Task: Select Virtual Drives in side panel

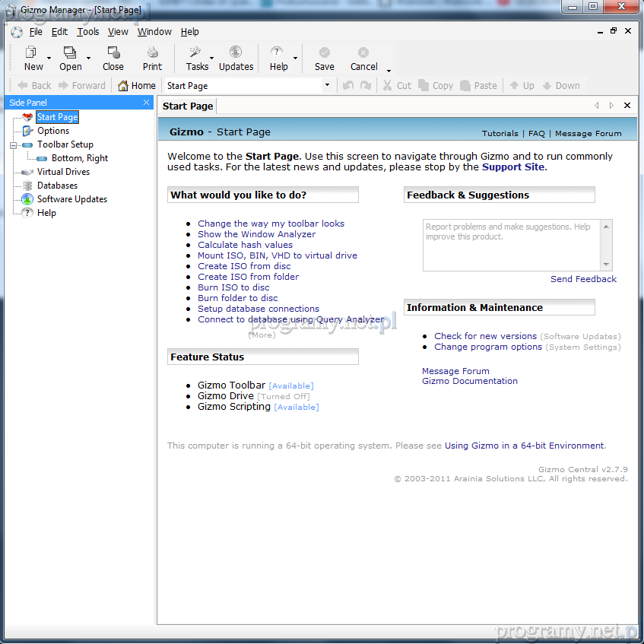Action: [x=63, y=172]
